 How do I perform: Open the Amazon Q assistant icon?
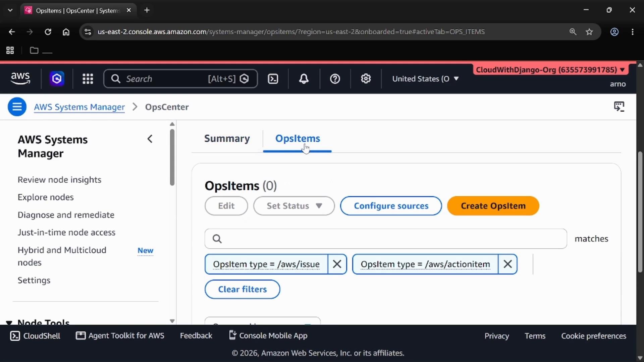click(57, 79)
